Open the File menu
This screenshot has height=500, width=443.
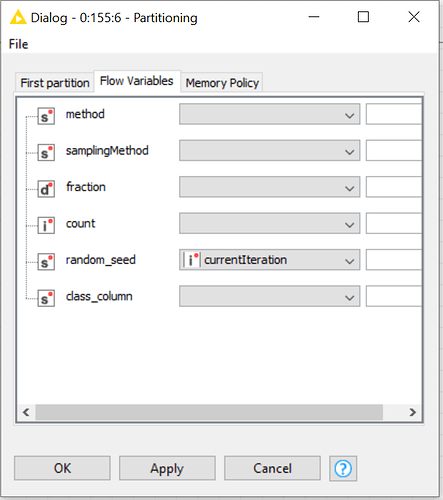pyautogui.click(x=18, y=44)
